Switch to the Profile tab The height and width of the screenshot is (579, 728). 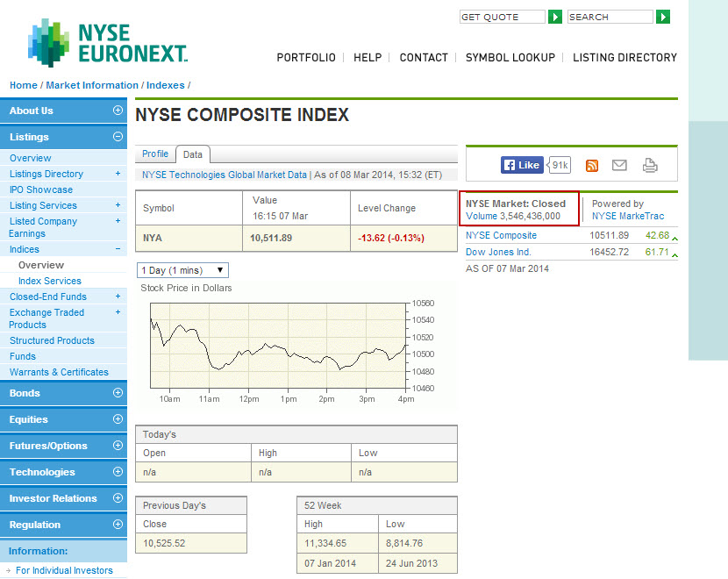[155, 154]
